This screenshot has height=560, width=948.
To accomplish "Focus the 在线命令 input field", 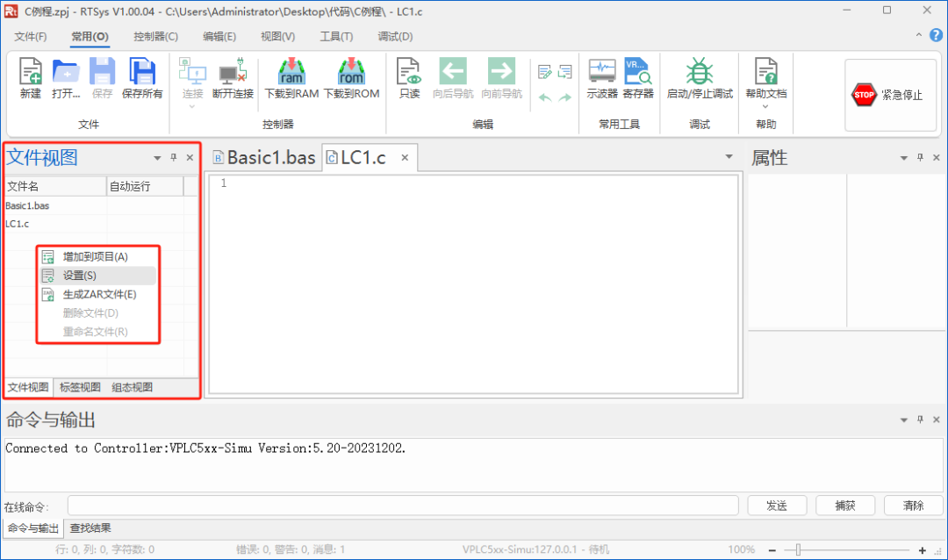I will click(403, 506).
